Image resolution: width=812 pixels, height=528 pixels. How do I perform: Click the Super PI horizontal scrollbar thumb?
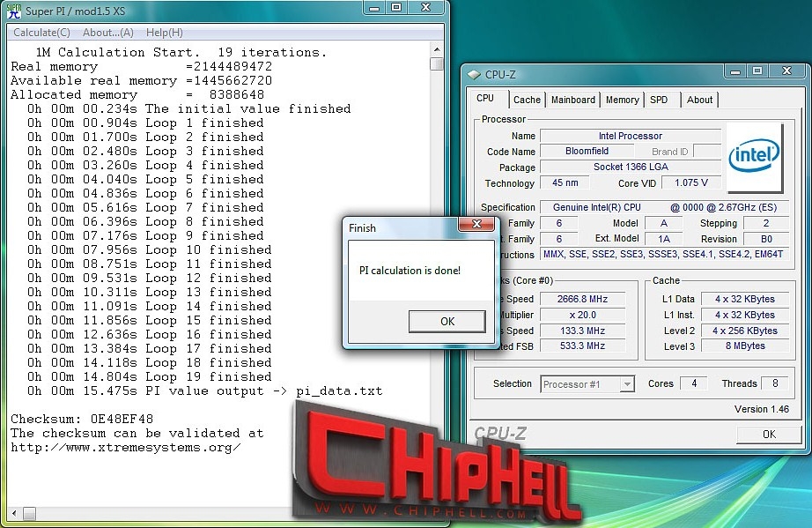pyautogui.click(x=29, y=514)
